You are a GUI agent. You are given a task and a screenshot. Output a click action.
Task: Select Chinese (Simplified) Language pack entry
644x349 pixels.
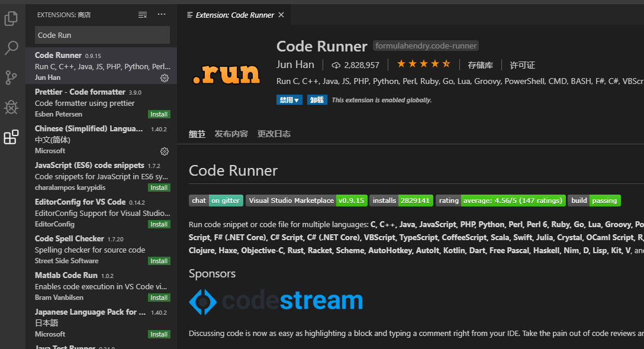(101, 139)
